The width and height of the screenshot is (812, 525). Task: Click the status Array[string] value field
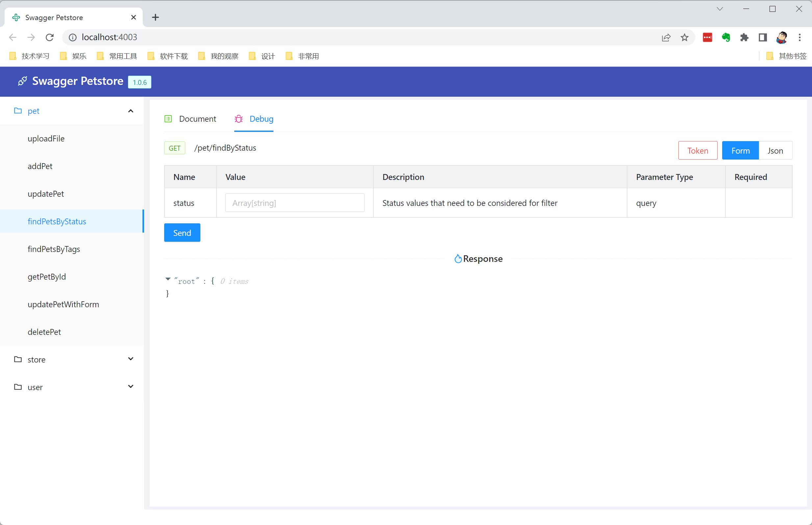[294, 203]
